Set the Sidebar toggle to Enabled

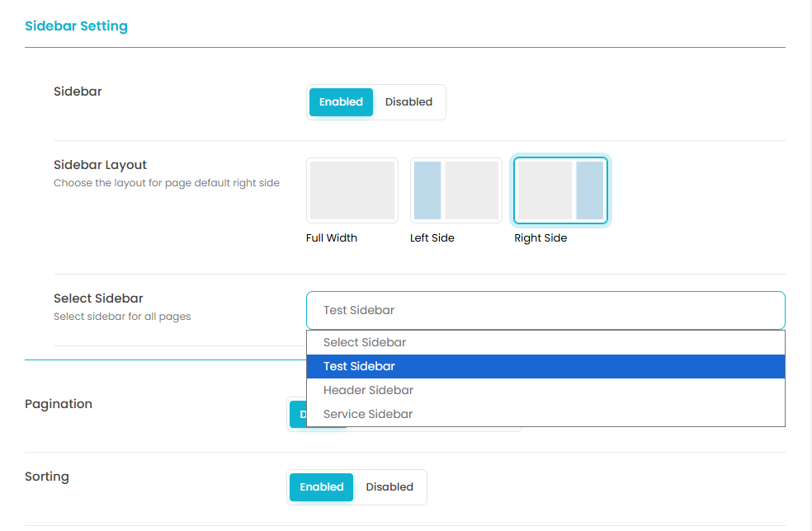click(x=341, y=102)
